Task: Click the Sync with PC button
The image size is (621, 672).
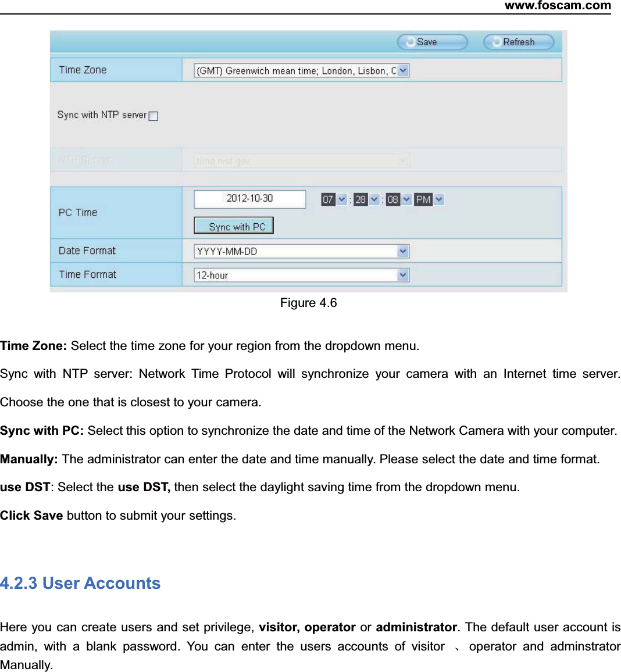Action: [234, 226]
